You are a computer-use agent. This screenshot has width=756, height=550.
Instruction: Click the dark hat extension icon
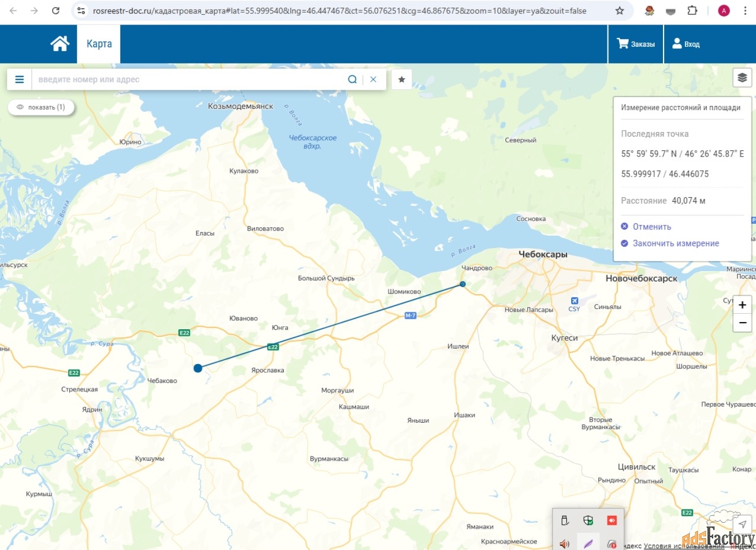[x=671, y=11]
